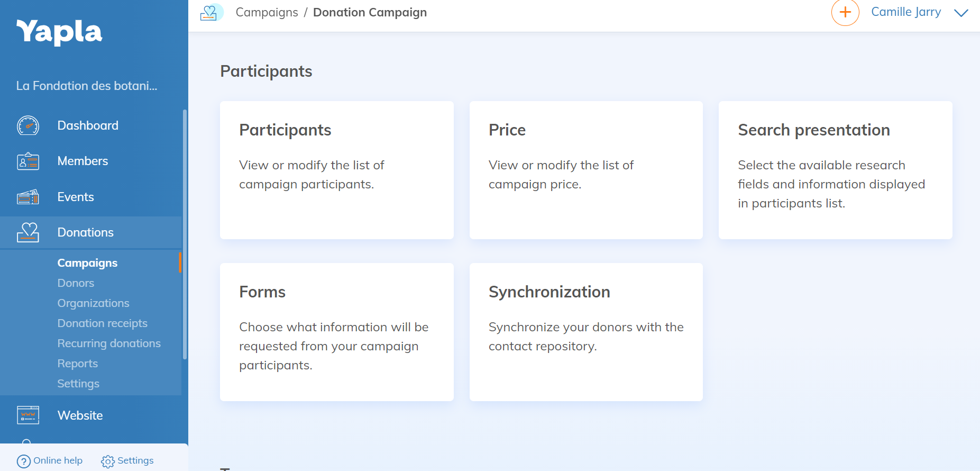The width and height of the screenshot is (980, 471).
Task: Click the donation breadcrumb icon in header
Action: coord(210,12)
